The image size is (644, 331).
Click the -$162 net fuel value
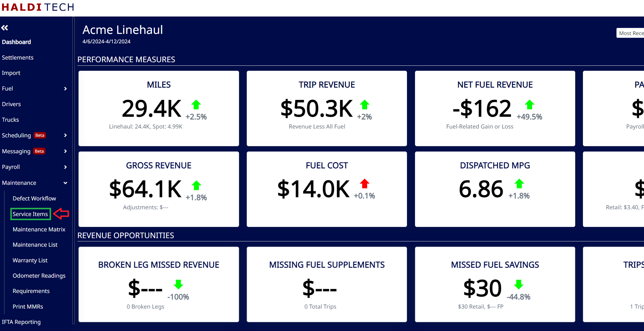tap(482, 109)
